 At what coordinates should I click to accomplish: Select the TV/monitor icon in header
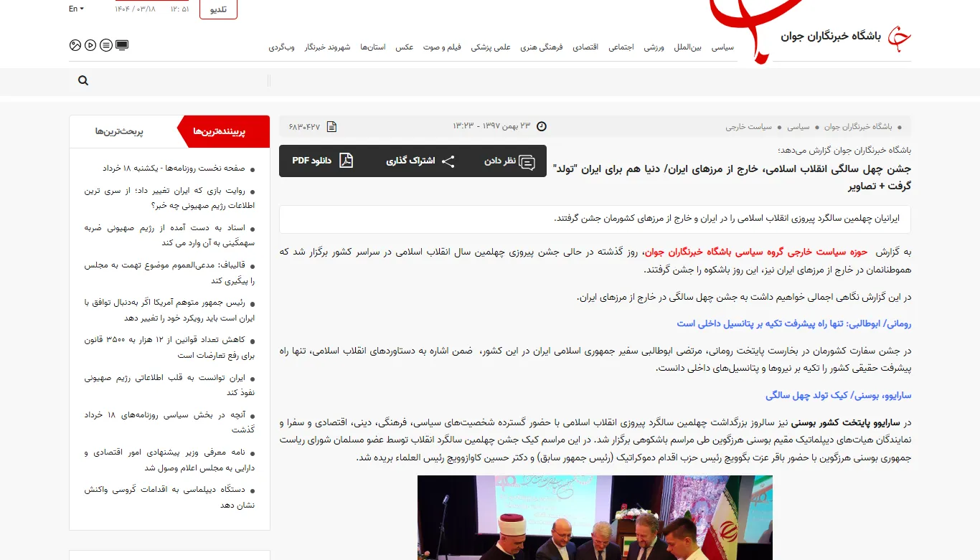pos(122,44)
